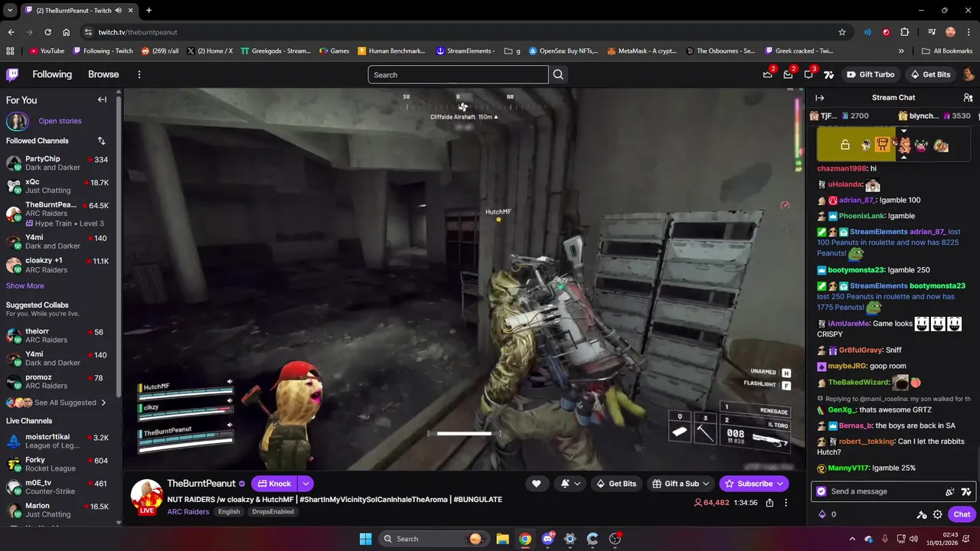Open the user avatar menu
This screenshot has width=980, height=551.
968,74
